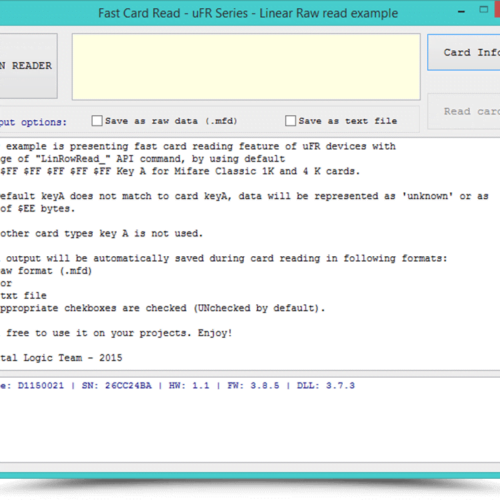
Task: Click the 'txt file' line in the description
Action: coord(23,296)
